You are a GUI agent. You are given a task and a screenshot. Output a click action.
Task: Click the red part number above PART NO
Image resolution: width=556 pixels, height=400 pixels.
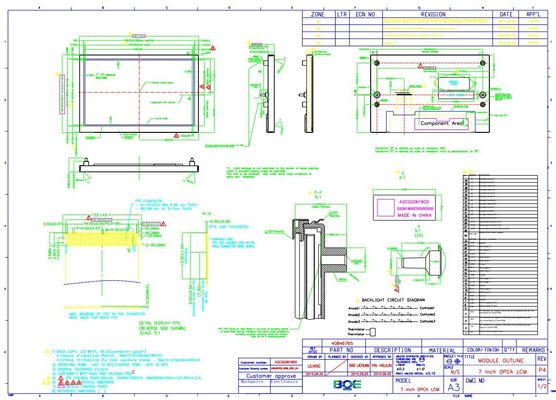click(342, 343)
